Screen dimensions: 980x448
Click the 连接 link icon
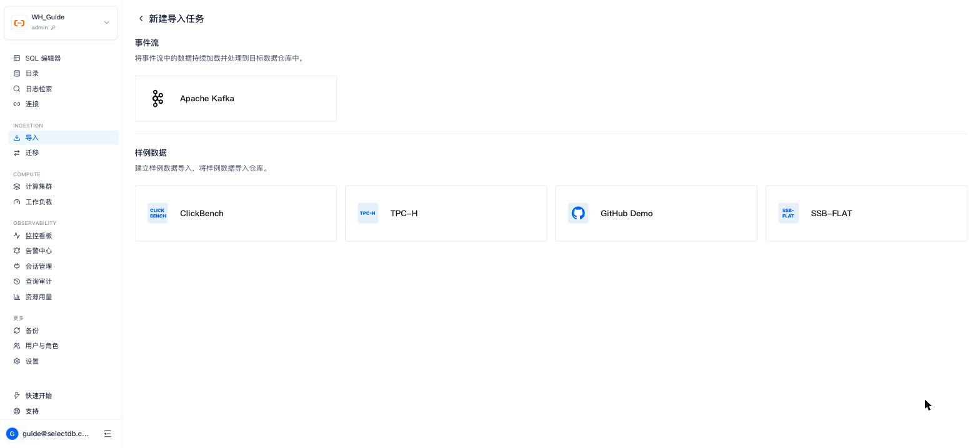17,104
